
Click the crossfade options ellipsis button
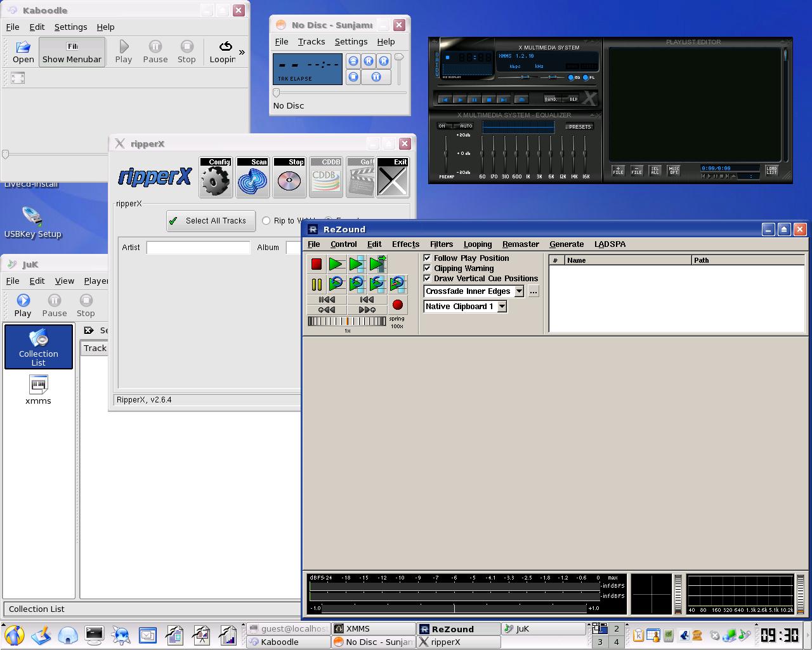[534, 291]
